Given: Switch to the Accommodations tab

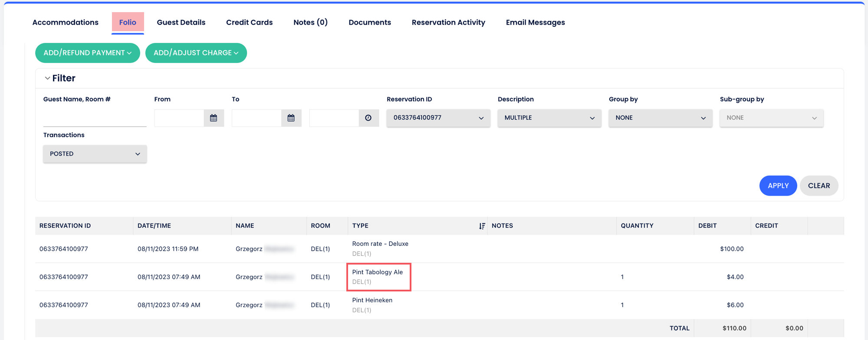Looking at the screenshot, I should [66, 23].
